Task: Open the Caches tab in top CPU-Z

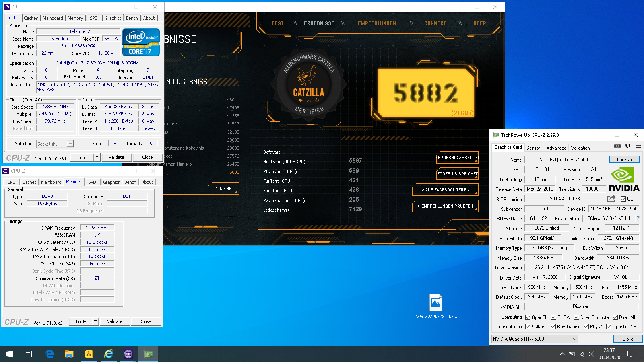Action: (31, 18)
